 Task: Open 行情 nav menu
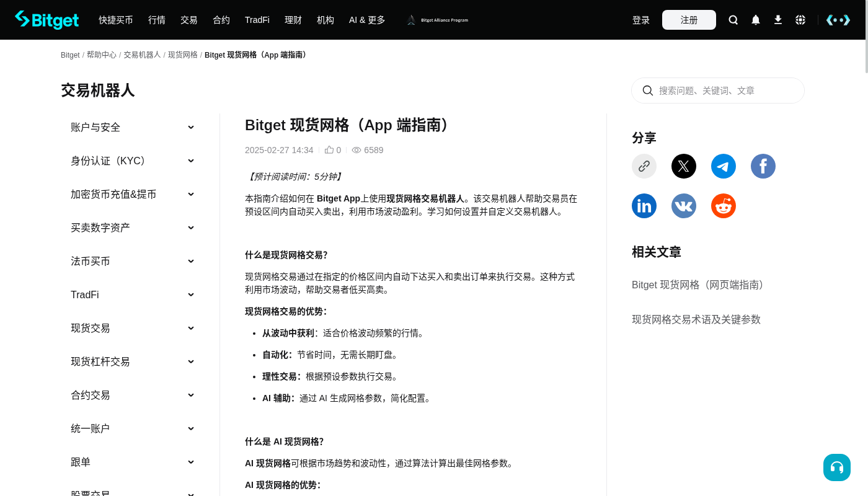pyautogui.click(x=157, y=20)
